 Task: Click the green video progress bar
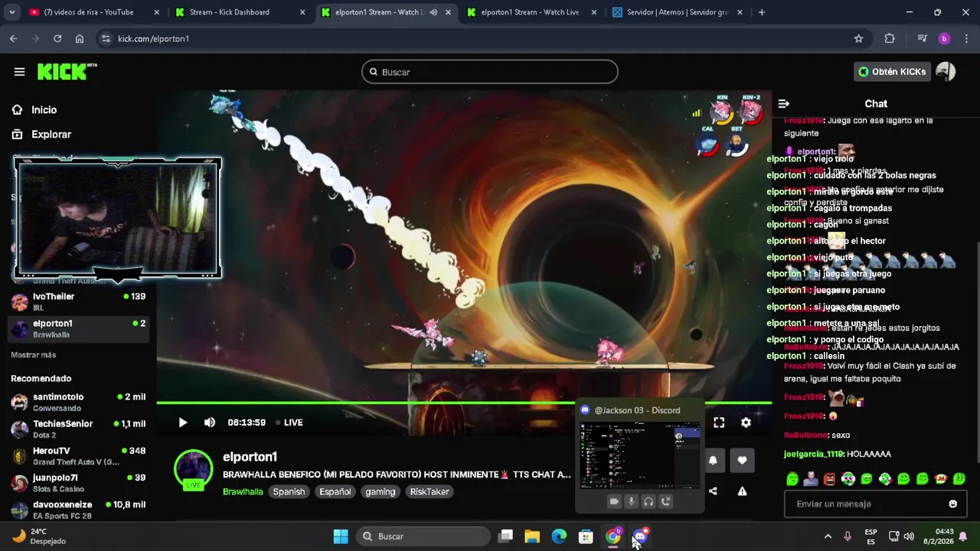point(464,403)
